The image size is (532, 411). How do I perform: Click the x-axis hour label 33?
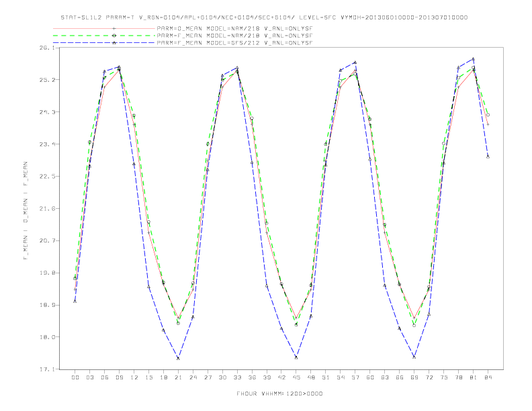pyautogui.click(x=237, y=377)
